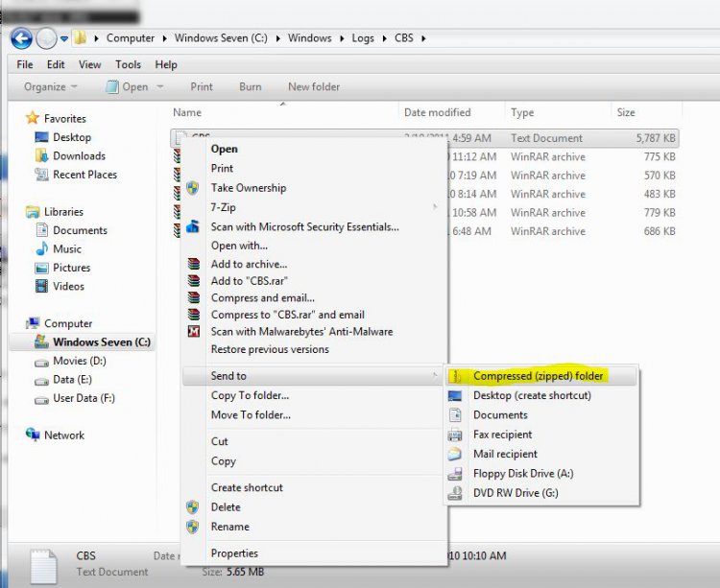
Task: Click Desktop (create shortcut) icon
Action: (455, 396)
